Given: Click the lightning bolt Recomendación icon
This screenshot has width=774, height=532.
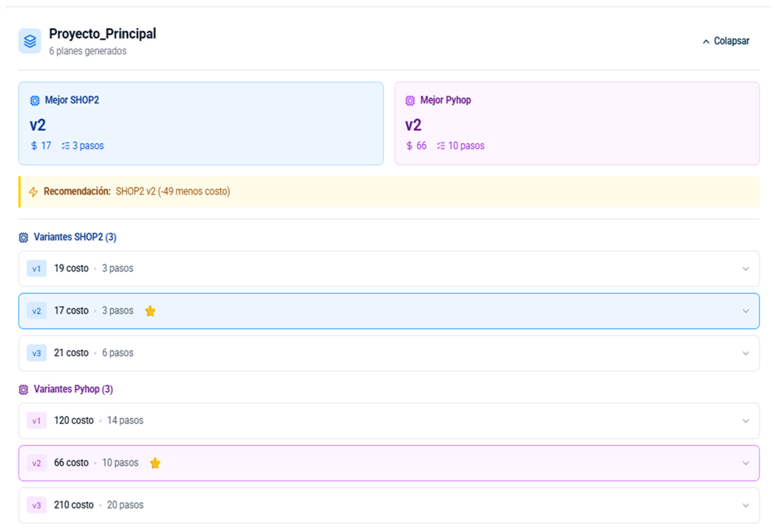Looking at the screenshot, I should 33,192.
